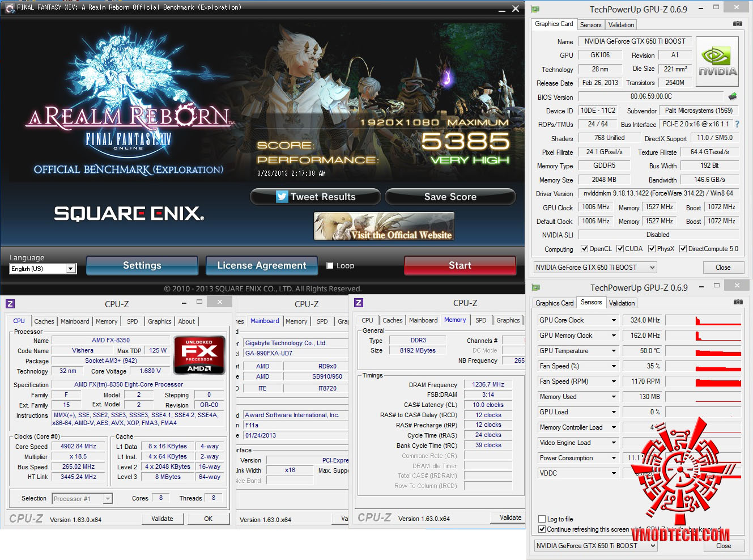Viewport: 753px width, 560px height.
Task: Open the Graphics tab in the CPU-Z Memory window
Action: 508,320
